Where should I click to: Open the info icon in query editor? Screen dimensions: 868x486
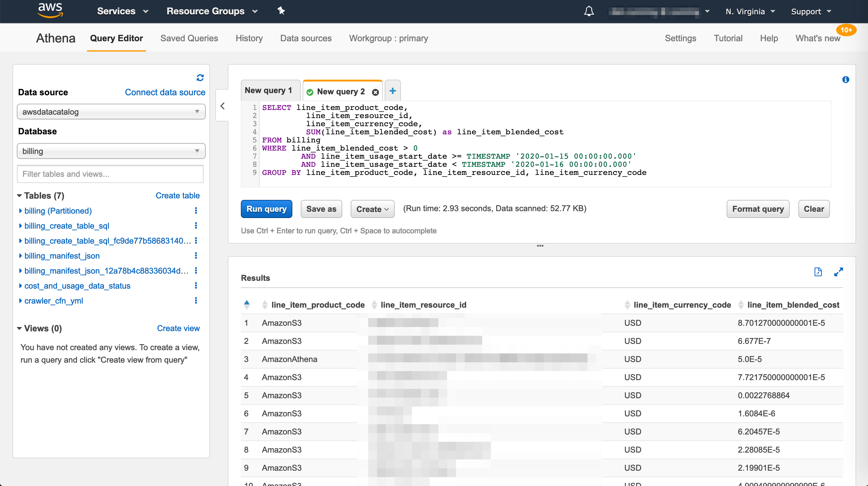click(846, 80)
